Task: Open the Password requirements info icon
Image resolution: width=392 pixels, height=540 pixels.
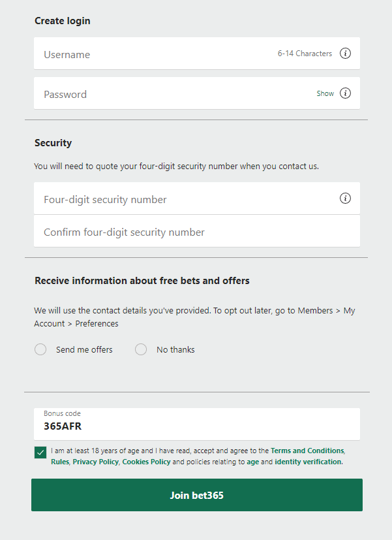Action: click(x=345, y=93)
